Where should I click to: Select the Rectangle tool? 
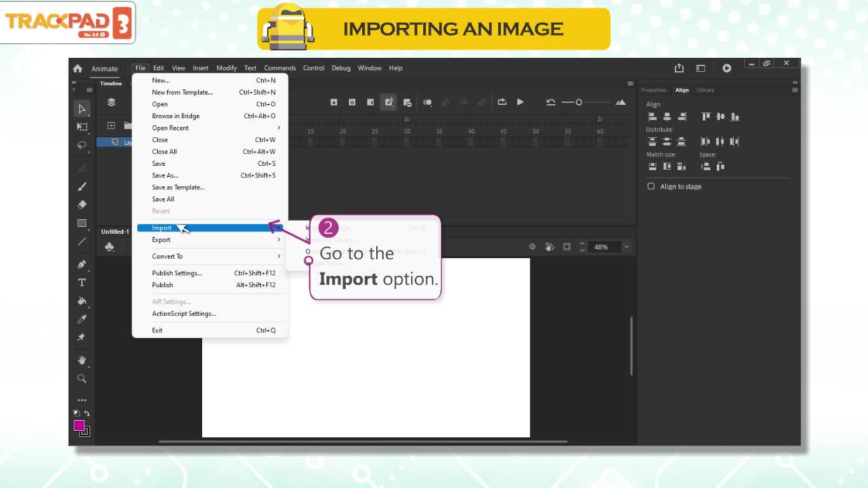point(81,223)
